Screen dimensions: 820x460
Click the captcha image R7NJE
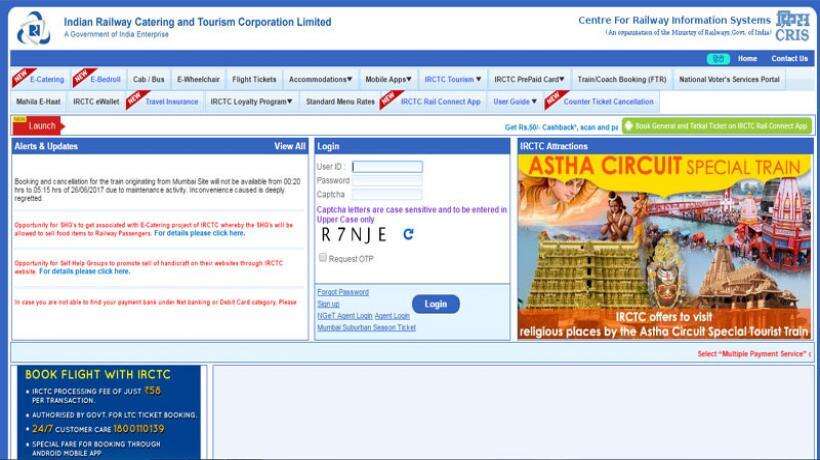pyautogui.click(x=353, y=234)
